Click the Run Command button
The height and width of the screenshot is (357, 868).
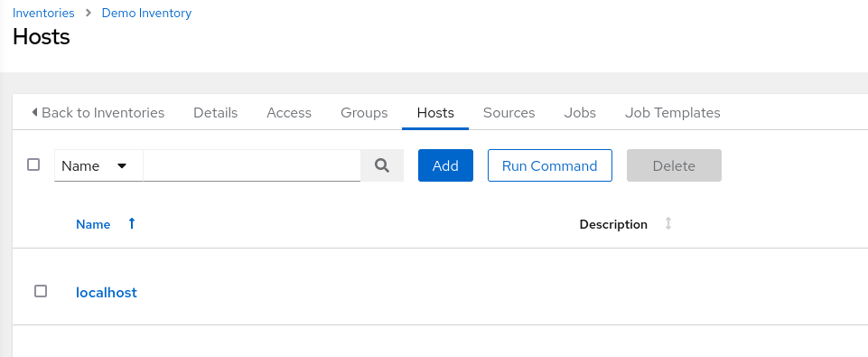click(550, 165)
